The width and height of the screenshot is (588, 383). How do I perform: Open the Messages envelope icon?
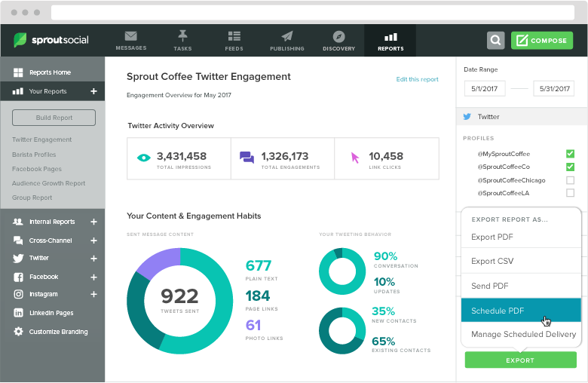coord(131,36)
